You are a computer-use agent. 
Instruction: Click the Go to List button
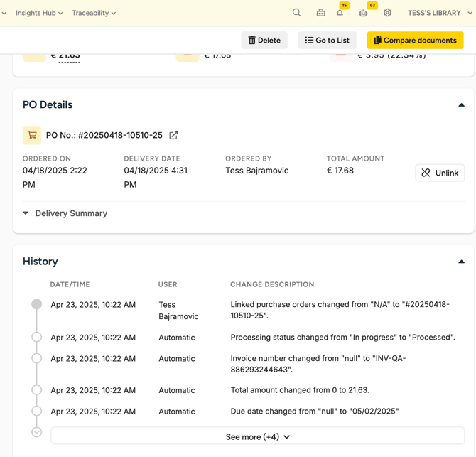point(327,41)
